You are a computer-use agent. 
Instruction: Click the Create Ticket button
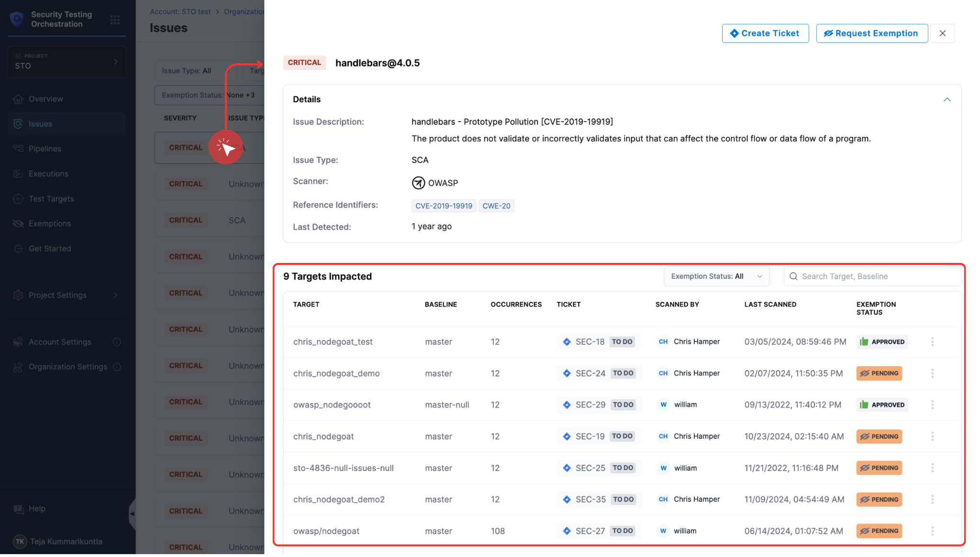pos(765,34)
